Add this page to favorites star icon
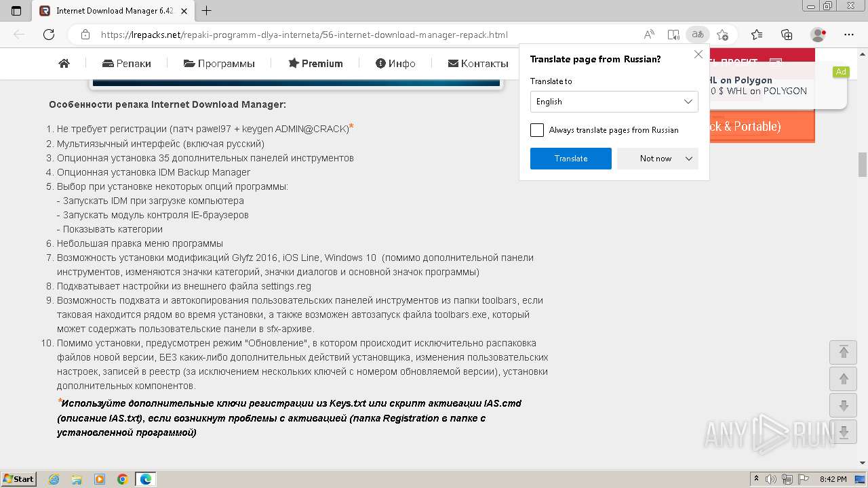Screen dimensions: 868x488 tap(722, 35)
